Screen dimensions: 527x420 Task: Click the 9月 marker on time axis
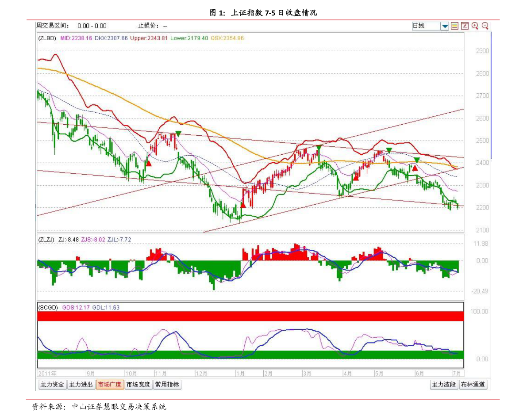(91, 373)
